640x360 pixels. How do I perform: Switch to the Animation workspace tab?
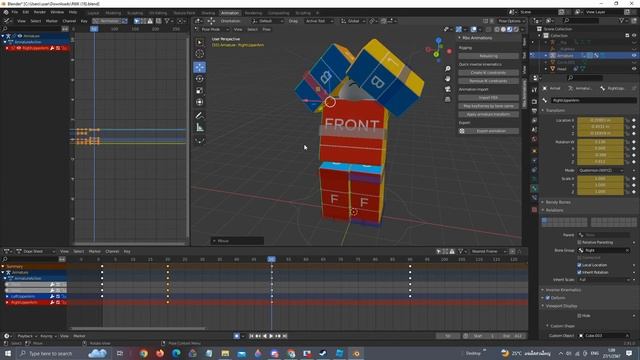click(230, 13)
